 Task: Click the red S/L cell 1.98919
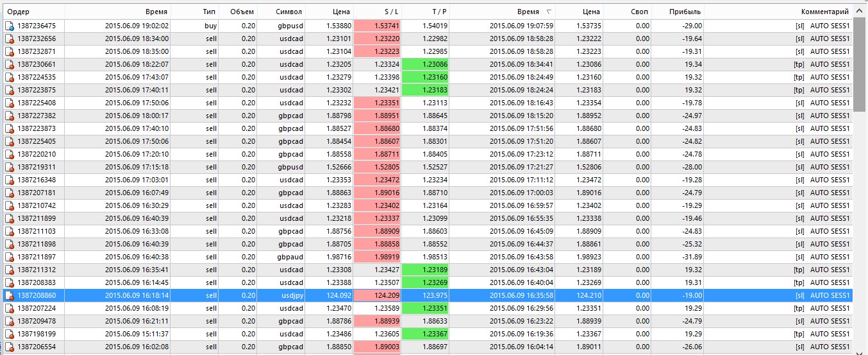[x=378, y=257]
